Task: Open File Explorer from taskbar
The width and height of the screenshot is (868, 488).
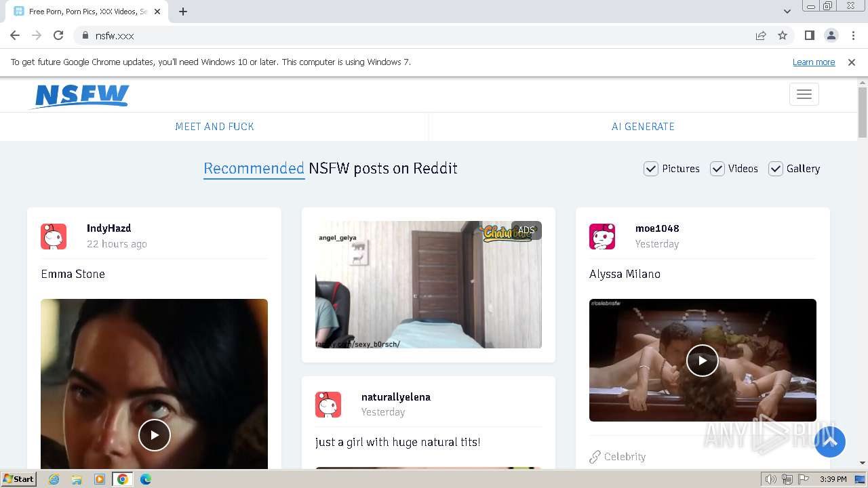Action: point(77,479)
